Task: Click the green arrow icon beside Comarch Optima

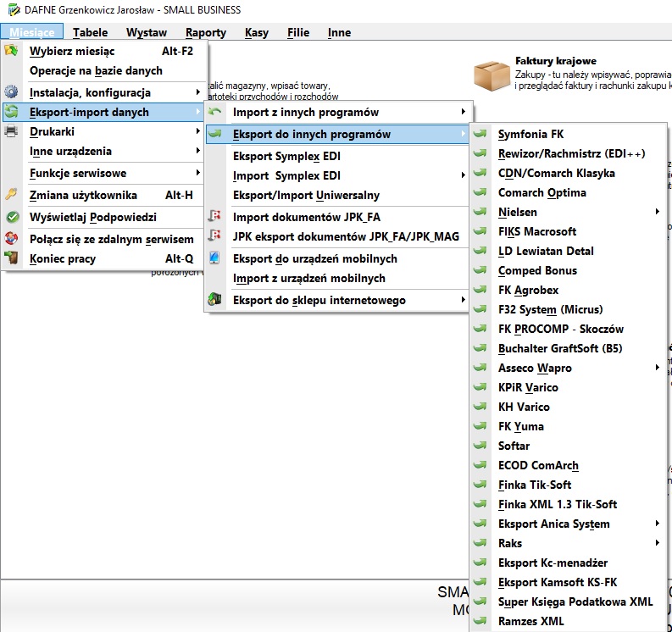Action: click(480, 192)
